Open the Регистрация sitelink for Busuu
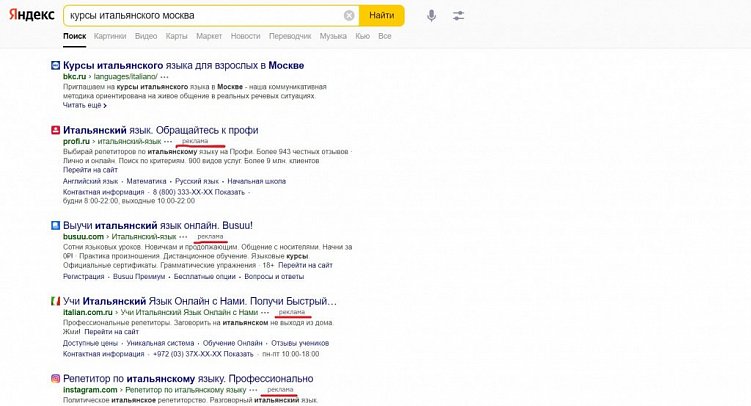The image size is (751, 406). point(83,276)
